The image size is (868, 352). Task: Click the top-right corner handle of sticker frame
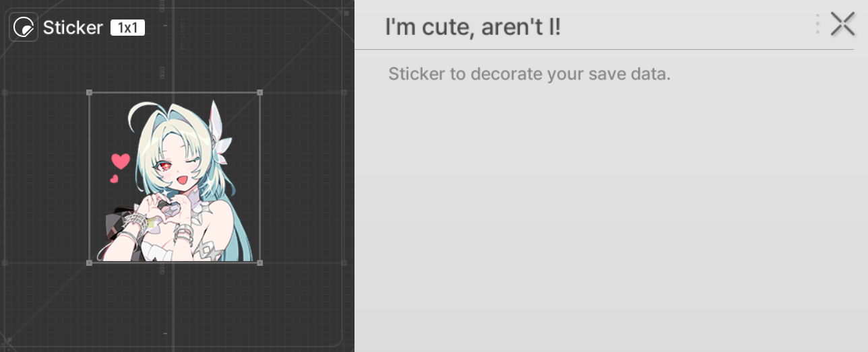coord(260,93)
